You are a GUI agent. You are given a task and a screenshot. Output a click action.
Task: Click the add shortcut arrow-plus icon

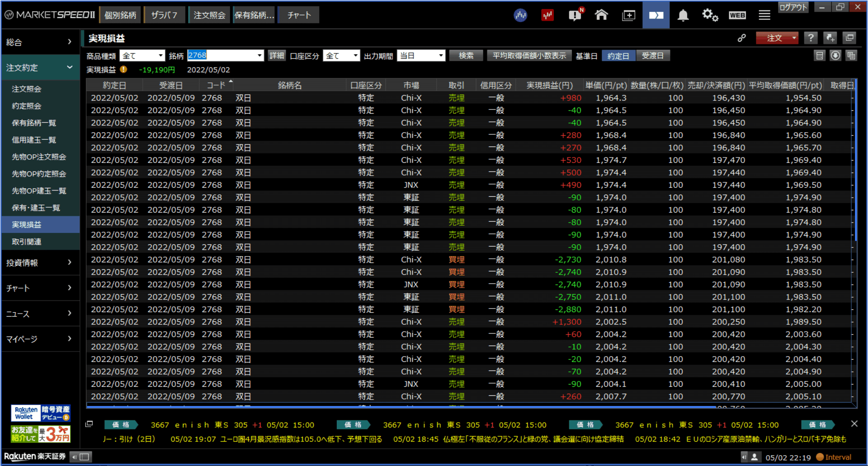(830, 38)
